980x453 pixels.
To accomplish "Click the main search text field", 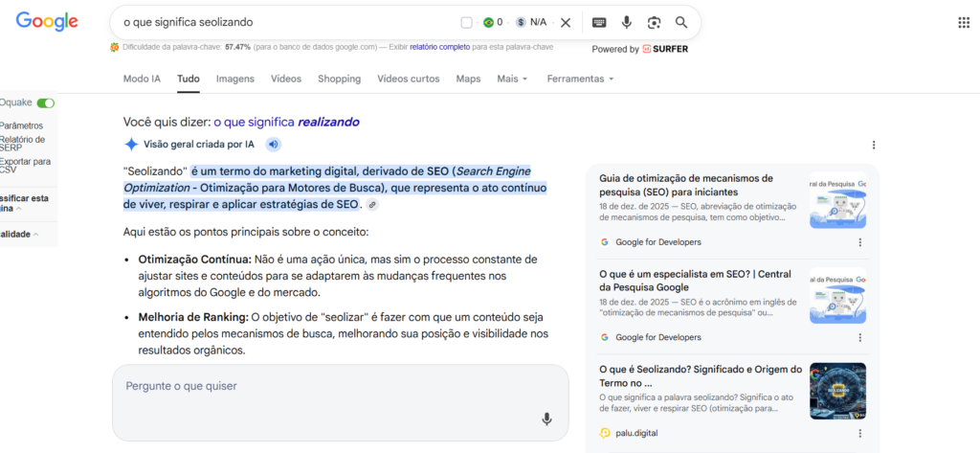I will (287, 23).
